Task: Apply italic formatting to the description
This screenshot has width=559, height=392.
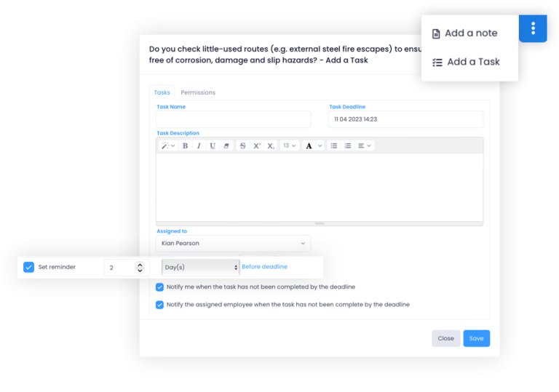Action: point(199,145)
